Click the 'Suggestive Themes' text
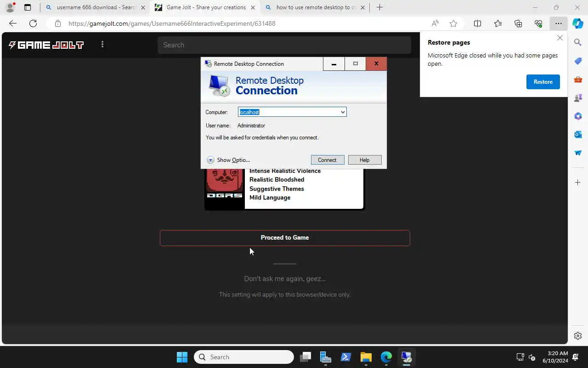 tap(277, 189)
